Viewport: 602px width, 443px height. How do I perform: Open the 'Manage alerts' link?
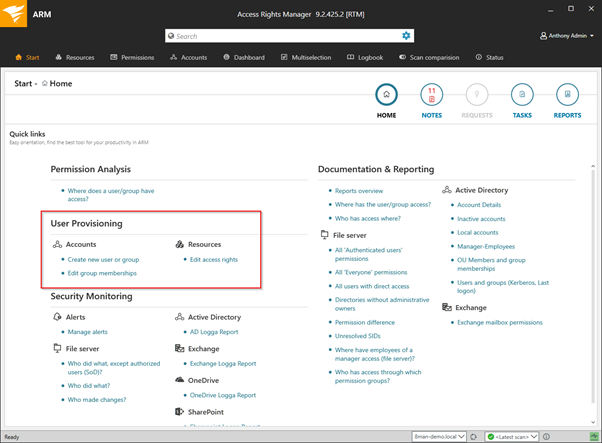[x=88, y=332]
